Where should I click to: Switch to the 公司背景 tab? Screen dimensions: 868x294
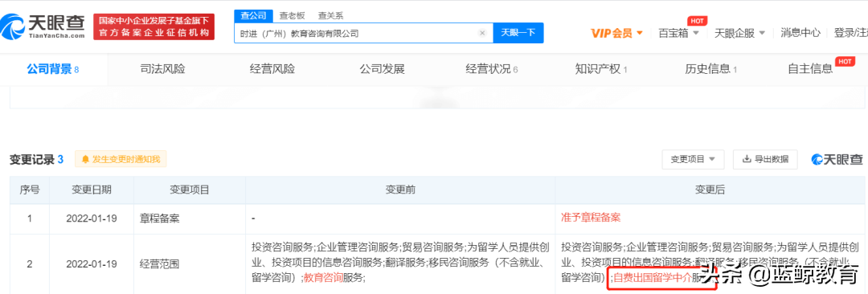pos(53,69)
